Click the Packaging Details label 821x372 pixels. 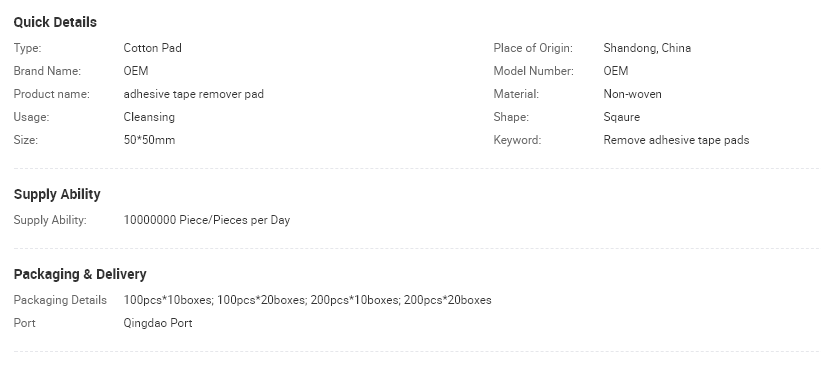point(60,300)
